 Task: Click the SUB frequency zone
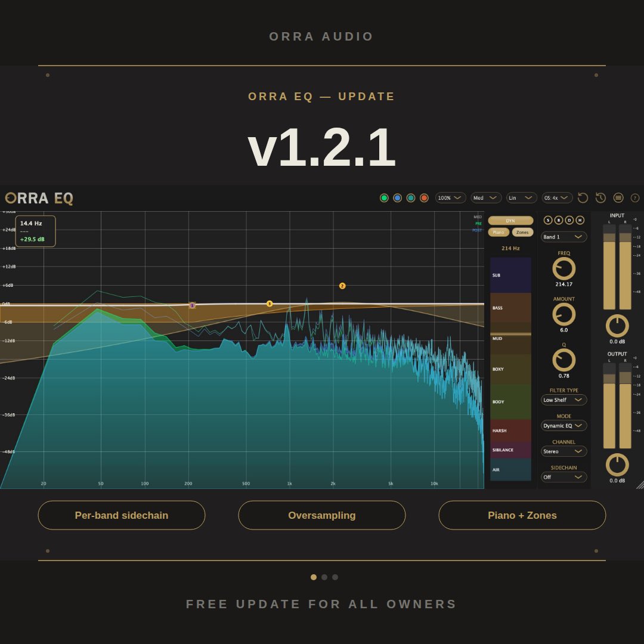coord(510,275)
